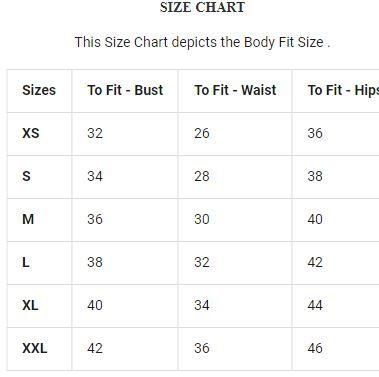Click bust value 42 for XXL
Viewport: 379px width, 377px height.
coord(95,348)
